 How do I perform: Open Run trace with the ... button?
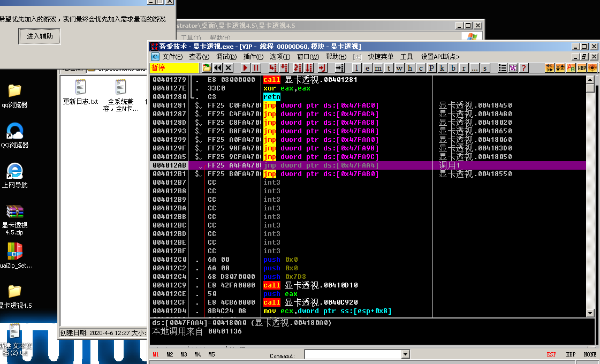[x=475, y=68]
